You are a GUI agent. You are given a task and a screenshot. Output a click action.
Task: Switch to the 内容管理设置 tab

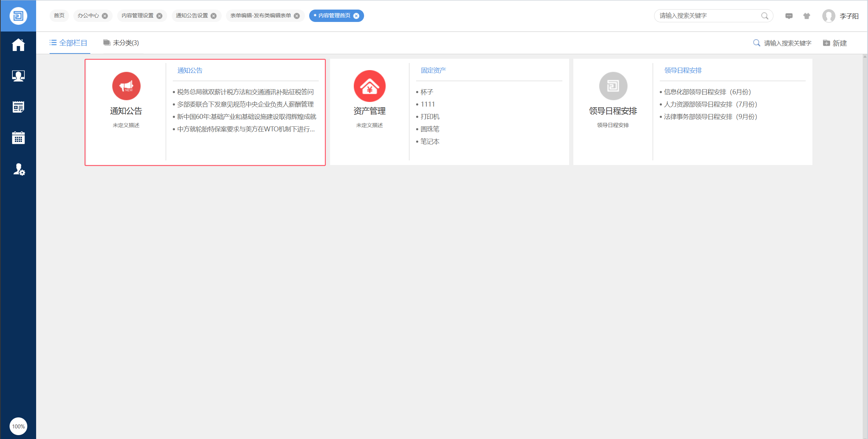point(137,16)
